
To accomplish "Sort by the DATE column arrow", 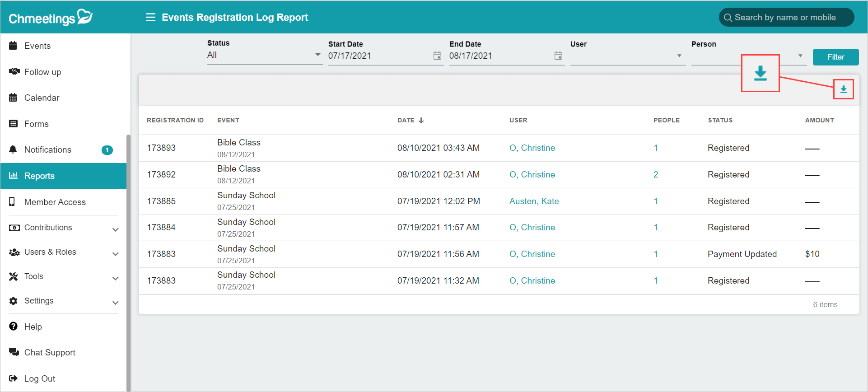I will (x=421, y=120).
